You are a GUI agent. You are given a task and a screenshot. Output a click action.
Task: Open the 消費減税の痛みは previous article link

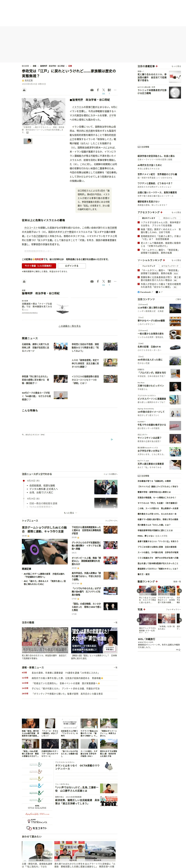point(37,307)
